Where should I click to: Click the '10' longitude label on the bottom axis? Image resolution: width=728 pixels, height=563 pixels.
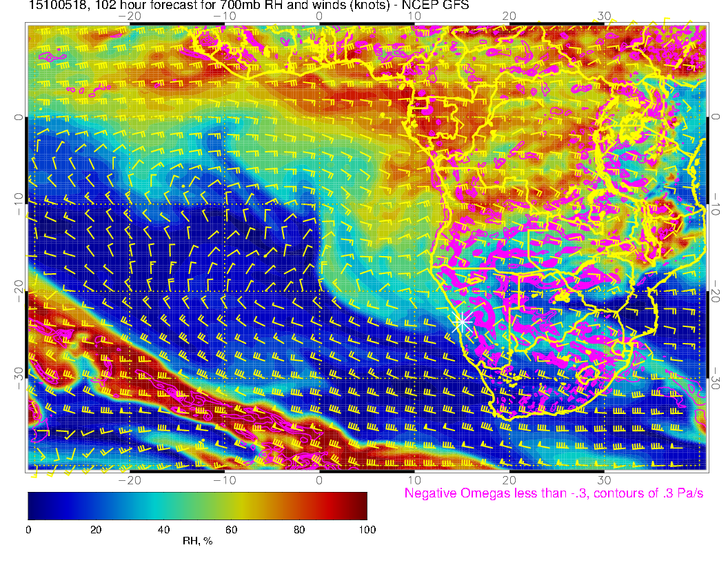coord(414,480)
